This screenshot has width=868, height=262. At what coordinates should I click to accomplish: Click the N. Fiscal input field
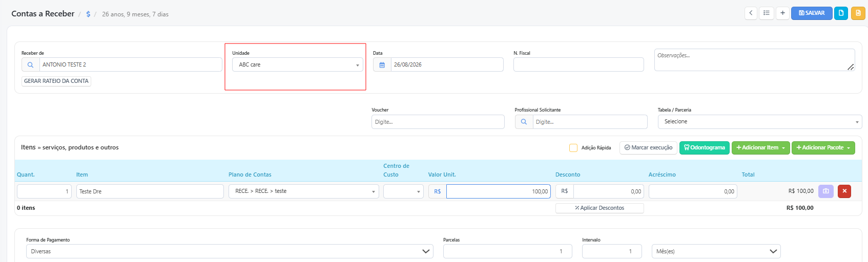pos(578,64)
